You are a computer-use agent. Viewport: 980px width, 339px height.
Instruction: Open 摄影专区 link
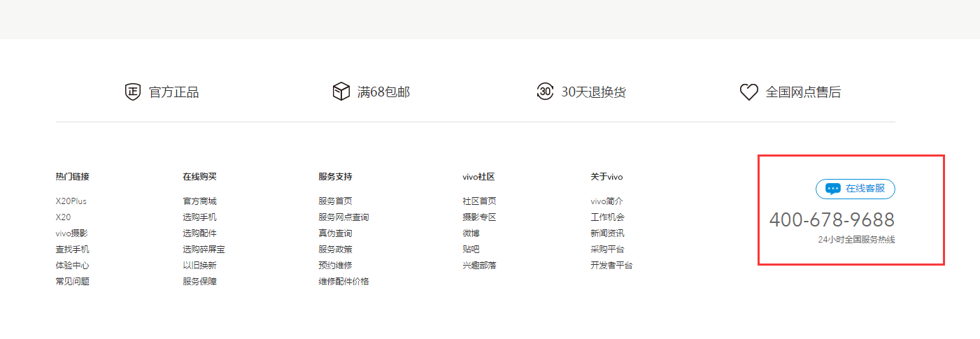(x=479, y=217)
